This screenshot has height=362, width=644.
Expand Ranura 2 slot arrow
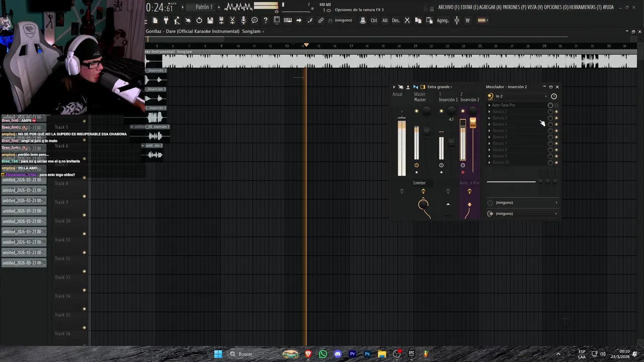489,112
